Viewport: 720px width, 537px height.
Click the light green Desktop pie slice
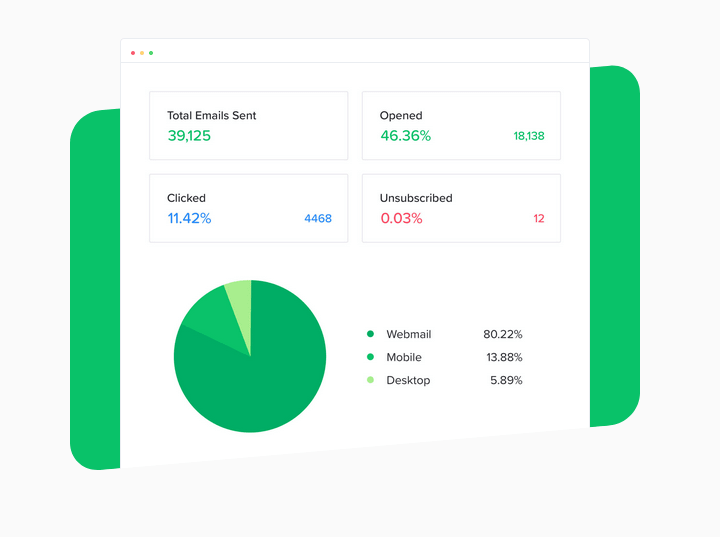(x=242, y=305)
